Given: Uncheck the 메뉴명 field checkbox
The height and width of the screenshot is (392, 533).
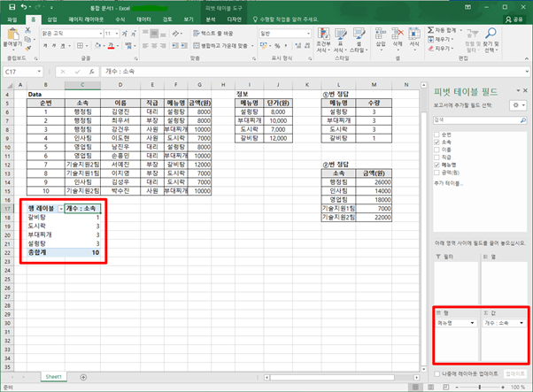Looking at the screenshot, I should 436,165.
